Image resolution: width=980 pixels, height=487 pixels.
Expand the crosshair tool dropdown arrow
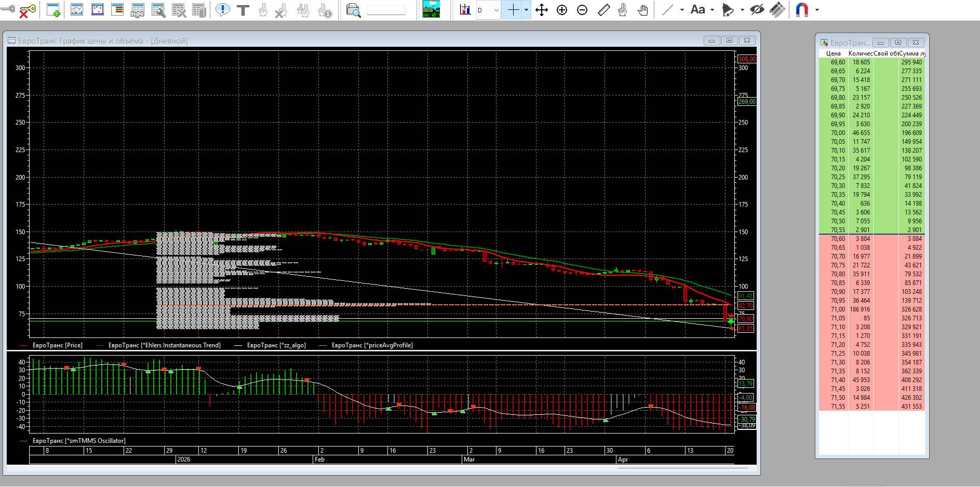pyautogui.click(x=526, y=10)
